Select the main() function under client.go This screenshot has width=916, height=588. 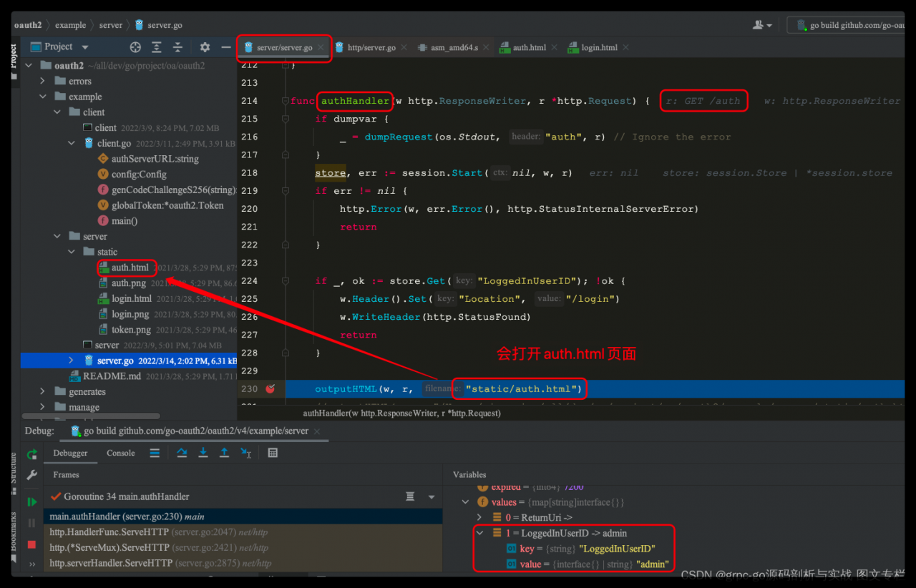tap(125, 221)
